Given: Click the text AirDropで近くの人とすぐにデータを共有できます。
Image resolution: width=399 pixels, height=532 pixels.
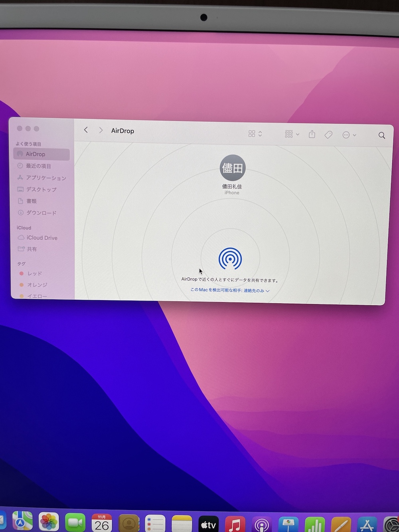Looking at the screenshot, I should (x=230, y=280).
